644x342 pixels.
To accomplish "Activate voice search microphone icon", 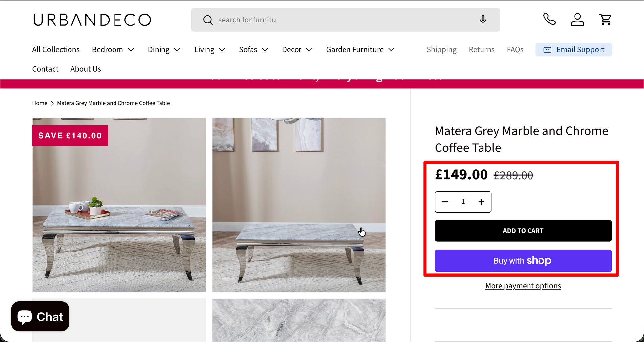I will point(483,20).
